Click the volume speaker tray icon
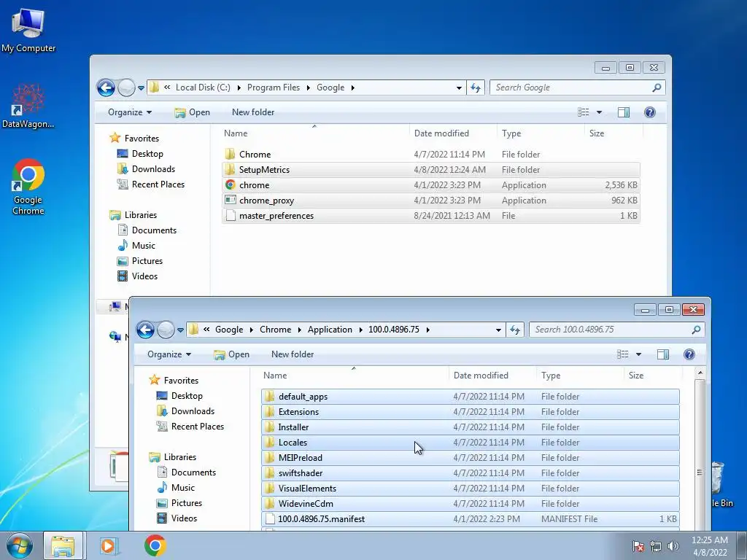Viewport: 747px width, 560px height. (673, 546)
